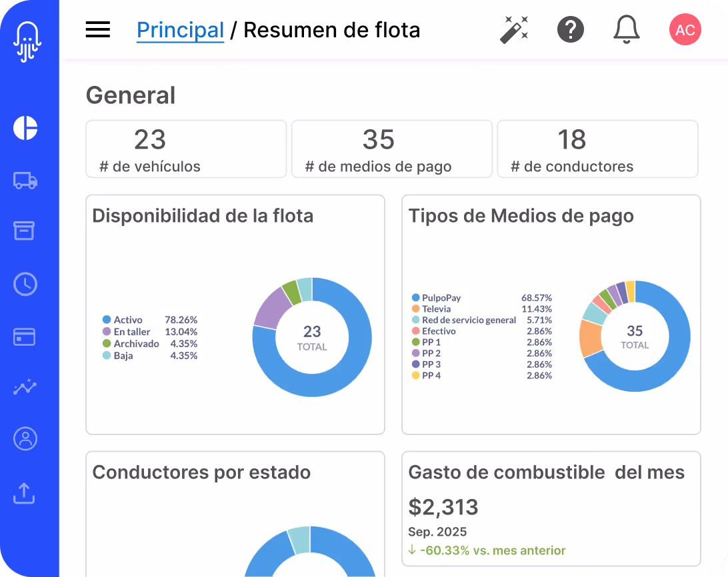Open help via the question mark icon
Screen dimensions: 728x577
tap(571, 29)
